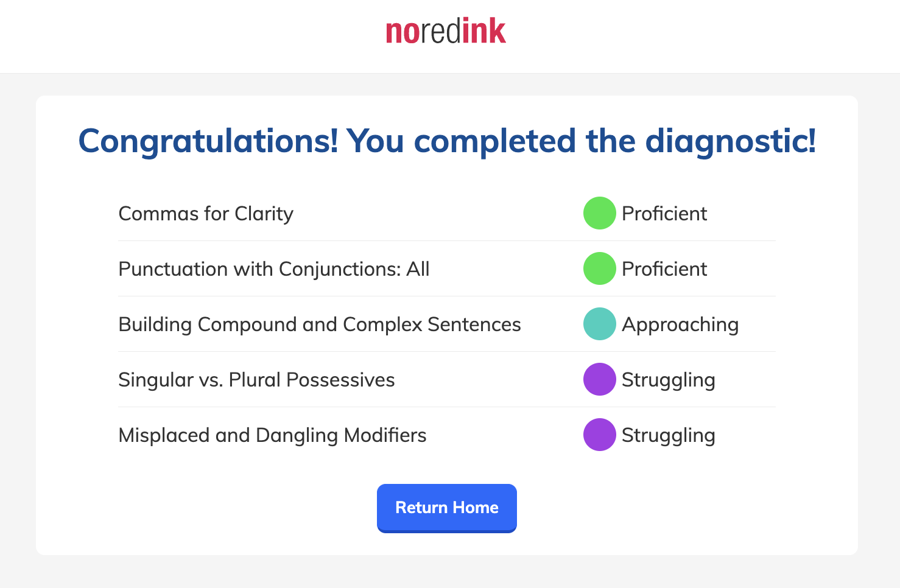
Task: Select the Singular vs. Plural Possessives label
Action: pos(256,379)
